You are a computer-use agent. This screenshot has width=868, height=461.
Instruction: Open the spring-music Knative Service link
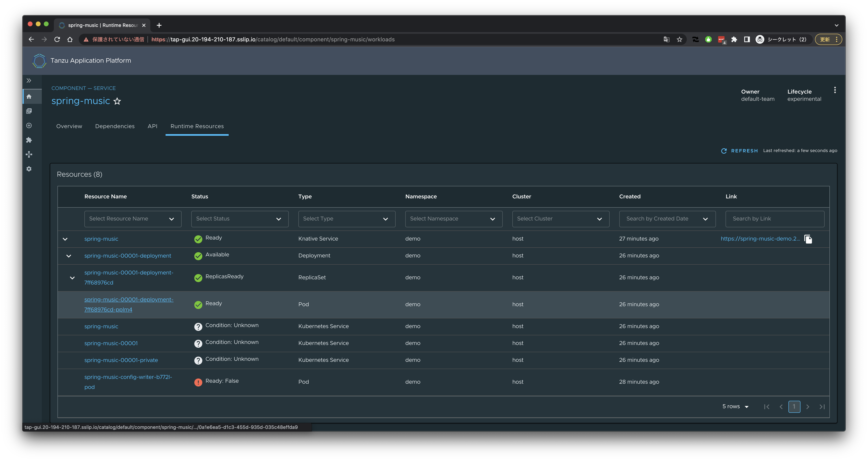coord(101,239)
